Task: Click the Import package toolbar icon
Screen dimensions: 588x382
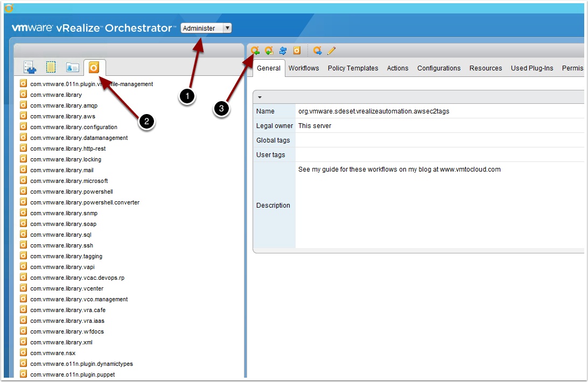Action: tap(255, 51)
